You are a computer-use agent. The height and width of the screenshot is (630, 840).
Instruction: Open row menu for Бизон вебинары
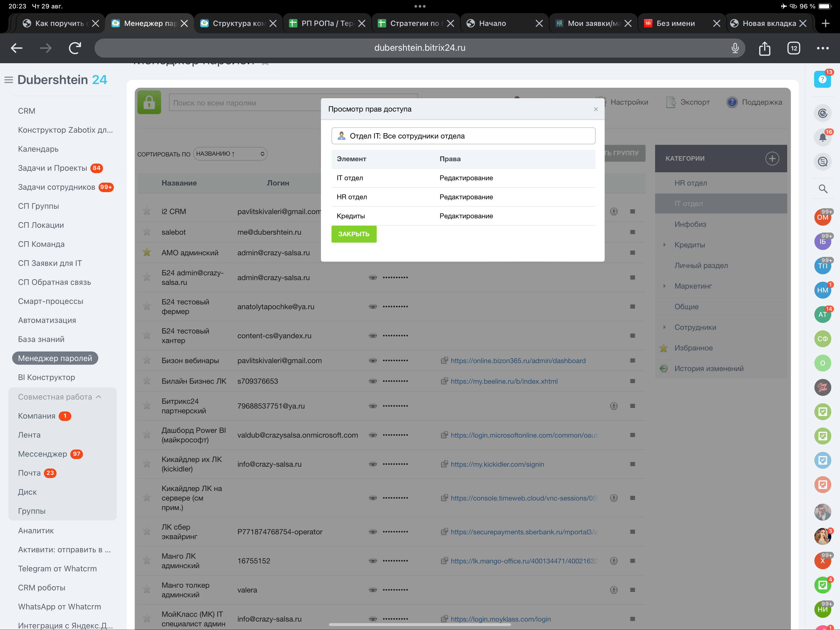pos(633,361)
